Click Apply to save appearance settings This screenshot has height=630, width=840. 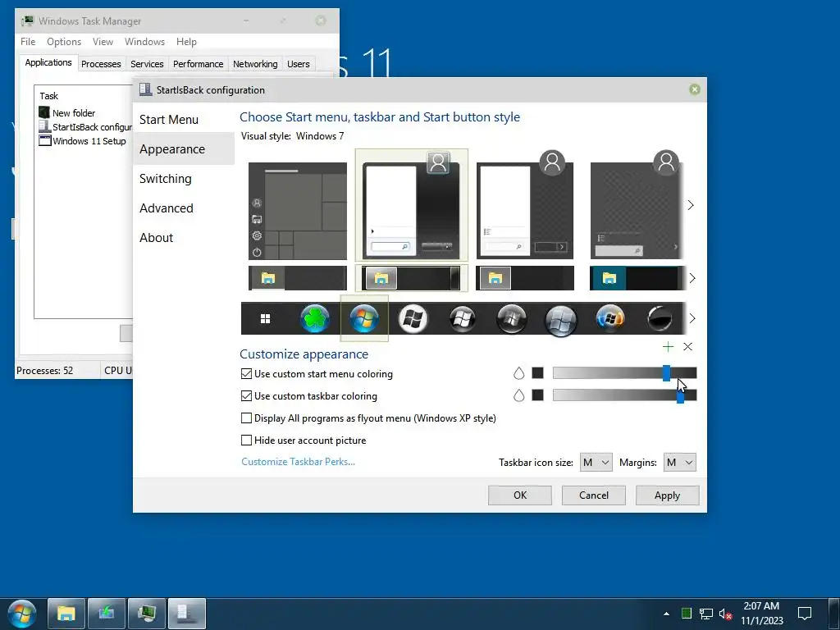(667, 495)
